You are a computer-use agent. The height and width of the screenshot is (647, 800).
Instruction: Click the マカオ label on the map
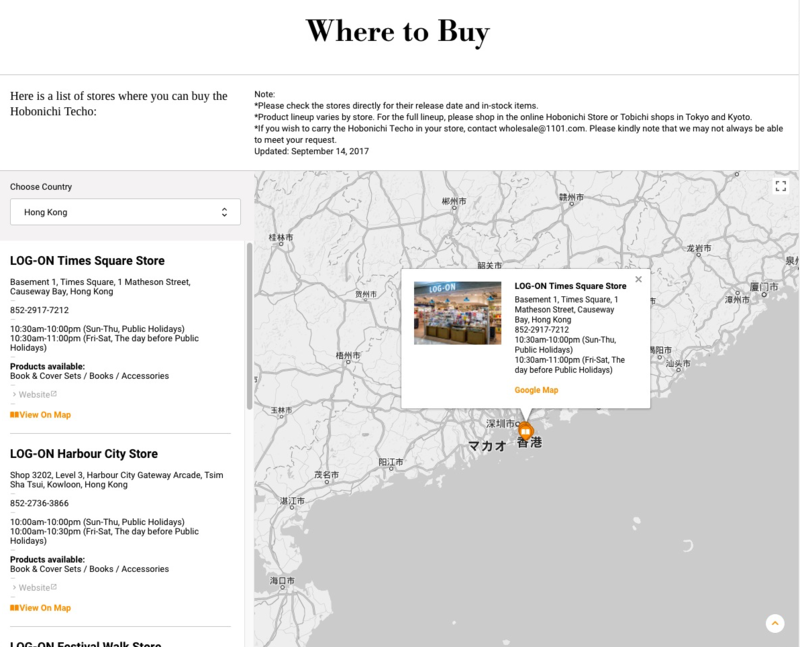point(487,446)
